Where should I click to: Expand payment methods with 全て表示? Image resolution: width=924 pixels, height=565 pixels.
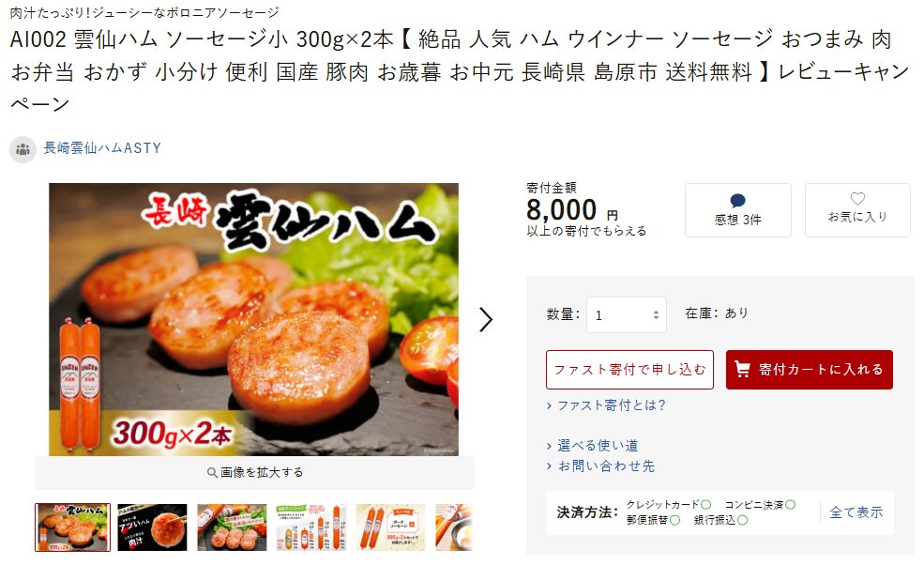click(x=856, y=512)
